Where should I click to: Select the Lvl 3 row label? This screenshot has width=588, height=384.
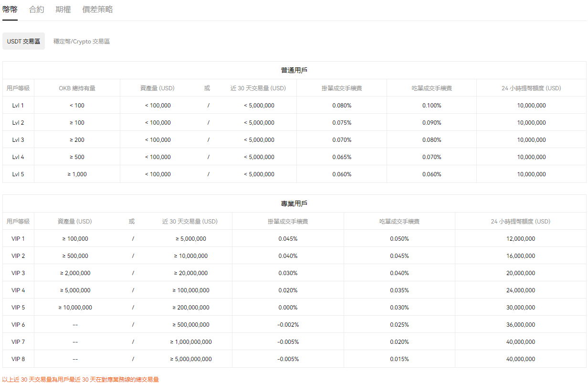tap(18, 140)
